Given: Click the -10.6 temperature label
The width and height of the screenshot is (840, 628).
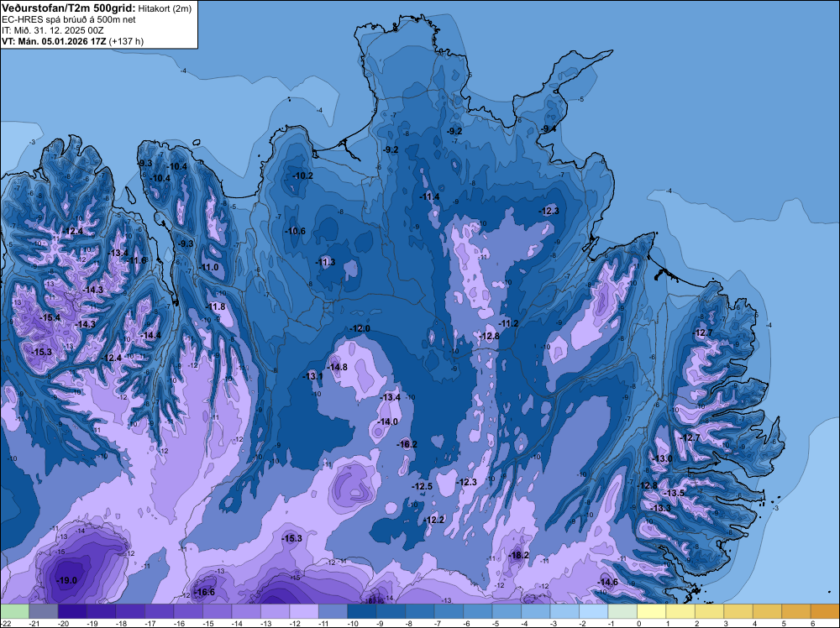Looking at the screenshot, I should click(x=296, y=231).
